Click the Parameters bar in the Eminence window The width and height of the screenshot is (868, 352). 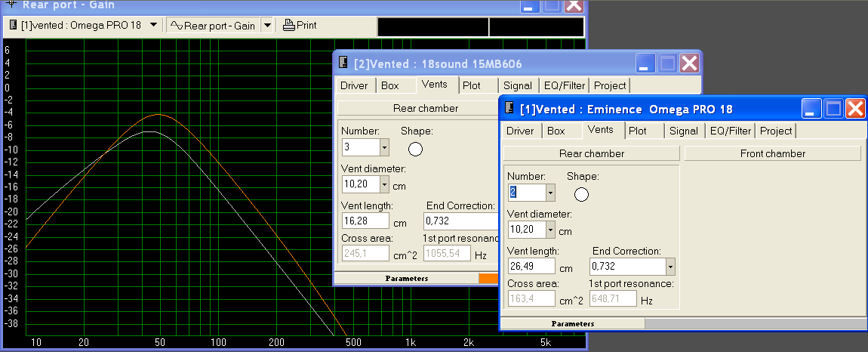pyautogui.click(x=573, y=324)
